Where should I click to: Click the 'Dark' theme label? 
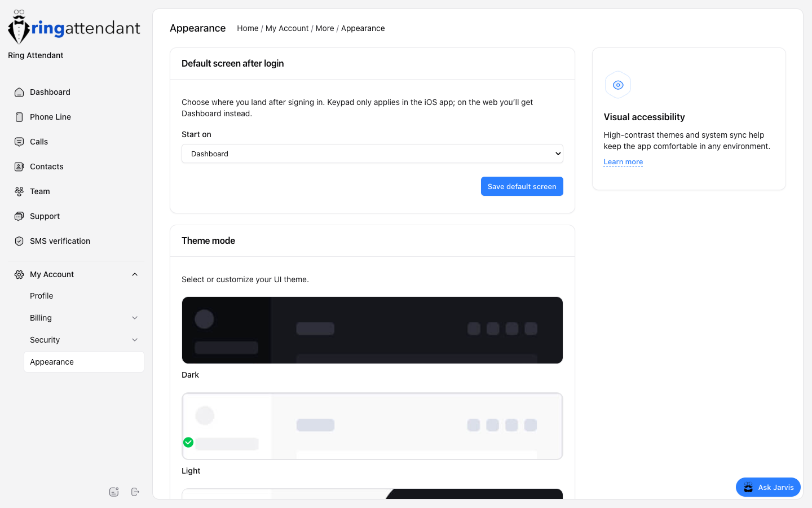[190, 375]
